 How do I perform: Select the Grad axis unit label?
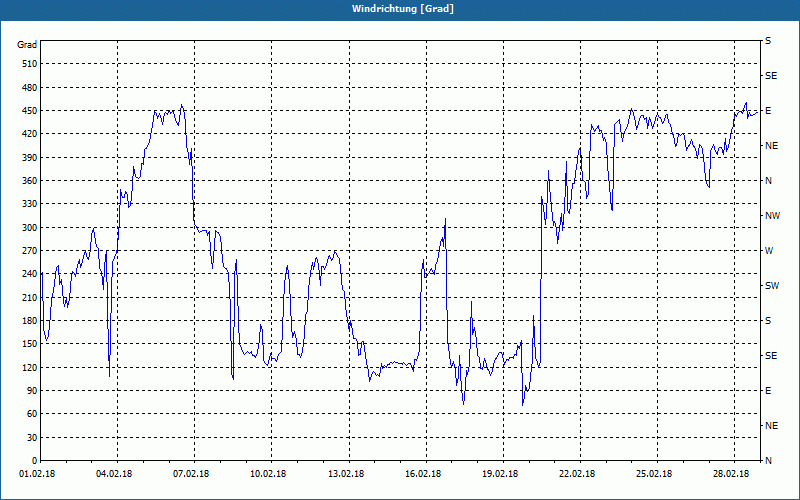[x=27, y=45]
